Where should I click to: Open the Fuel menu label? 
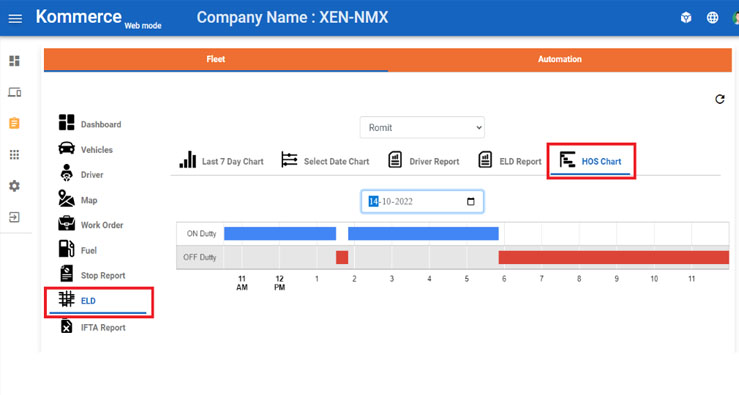89,251
